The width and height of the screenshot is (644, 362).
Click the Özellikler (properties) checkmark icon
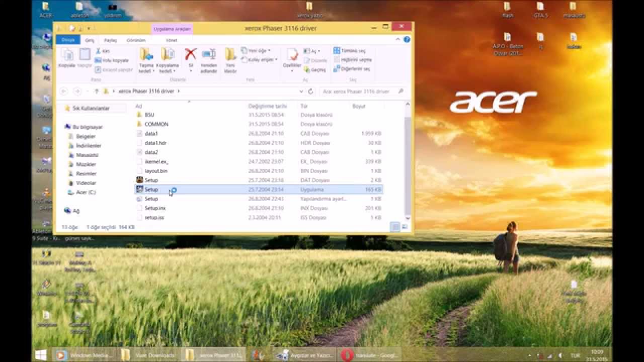click(x=292, y=55)
